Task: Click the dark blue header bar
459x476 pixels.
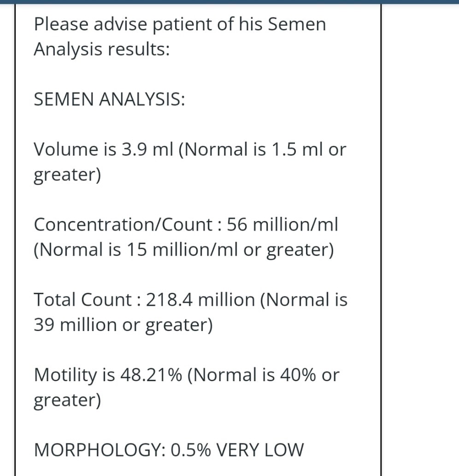Action: click(229, 2)
